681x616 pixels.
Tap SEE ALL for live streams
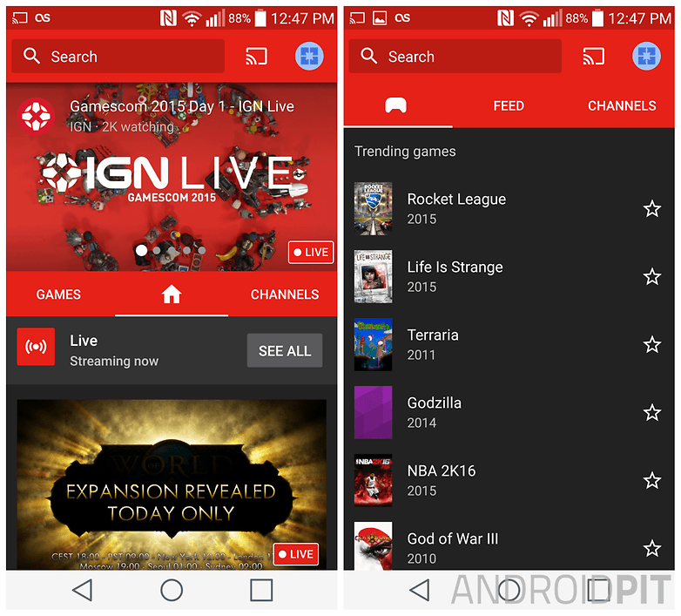click(x=285, y=350)
